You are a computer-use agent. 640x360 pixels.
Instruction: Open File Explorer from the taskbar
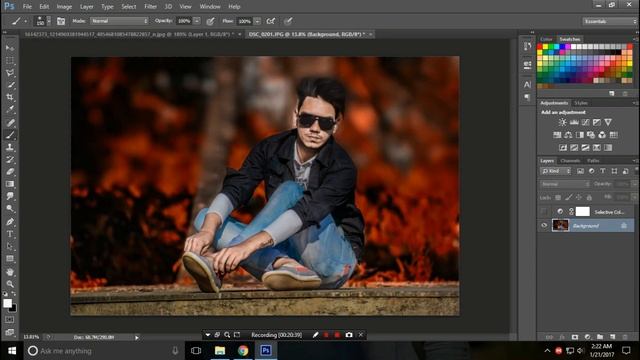click(220, 351)
